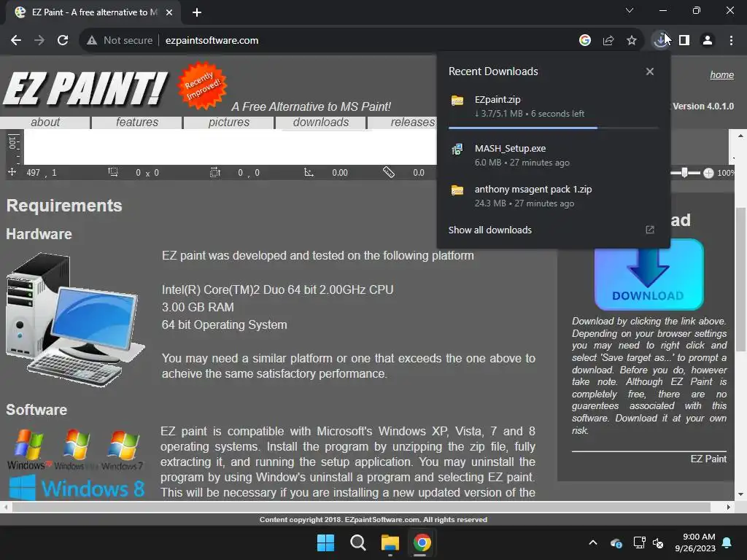This screenshot has width=747, height=560.
Task: Click the Recently Improved badge
Action: (203, 85)
